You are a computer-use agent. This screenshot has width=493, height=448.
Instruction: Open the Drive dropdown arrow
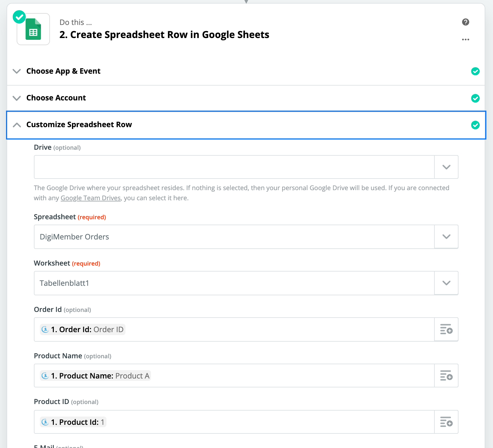(446, 167)
